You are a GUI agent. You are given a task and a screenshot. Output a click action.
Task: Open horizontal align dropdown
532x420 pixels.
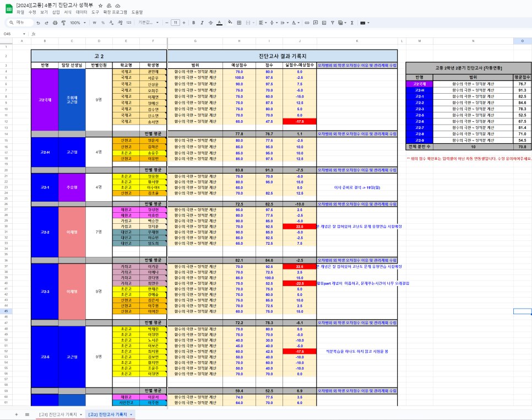263,23
